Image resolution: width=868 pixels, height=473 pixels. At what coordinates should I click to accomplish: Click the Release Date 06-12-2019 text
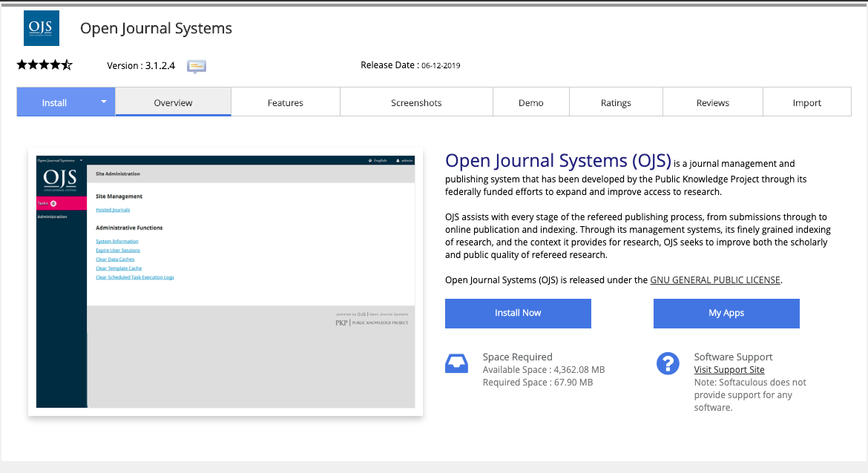click(x=410, y=65)
